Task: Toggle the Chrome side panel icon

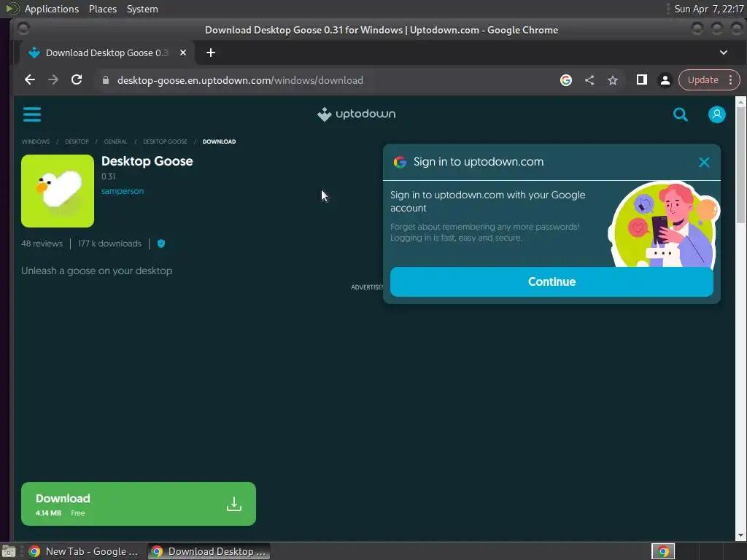Action: coord(642,80)
